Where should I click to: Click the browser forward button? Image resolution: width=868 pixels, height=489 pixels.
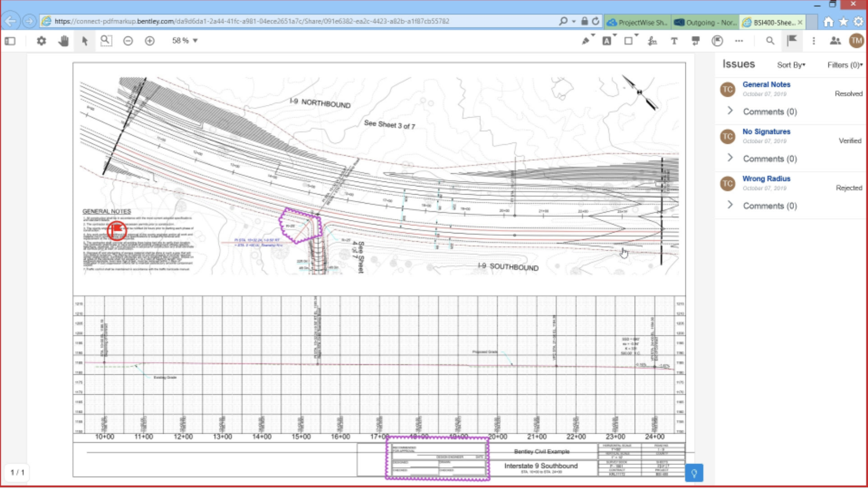29,21
